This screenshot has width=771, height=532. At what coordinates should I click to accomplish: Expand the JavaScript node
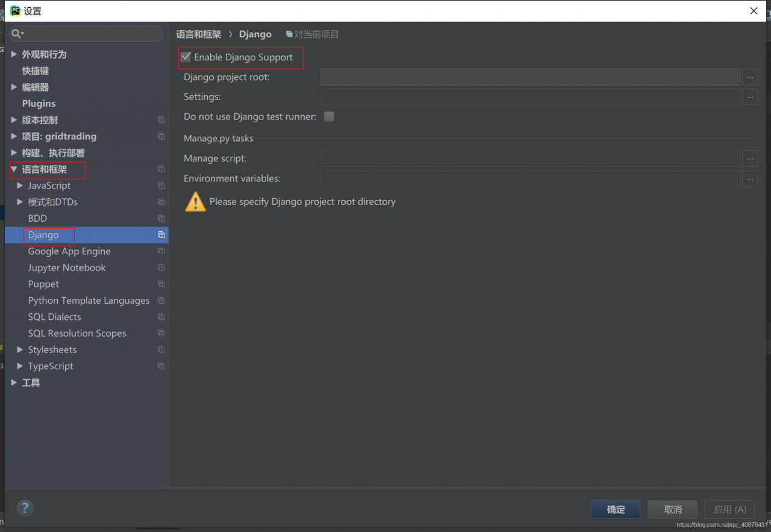pos(20,186)
